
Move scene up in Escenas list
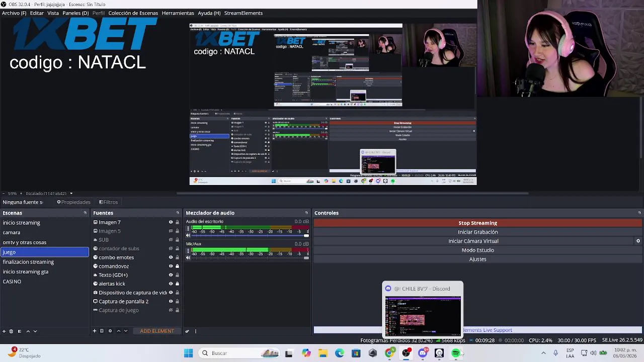tap(28, 331)
